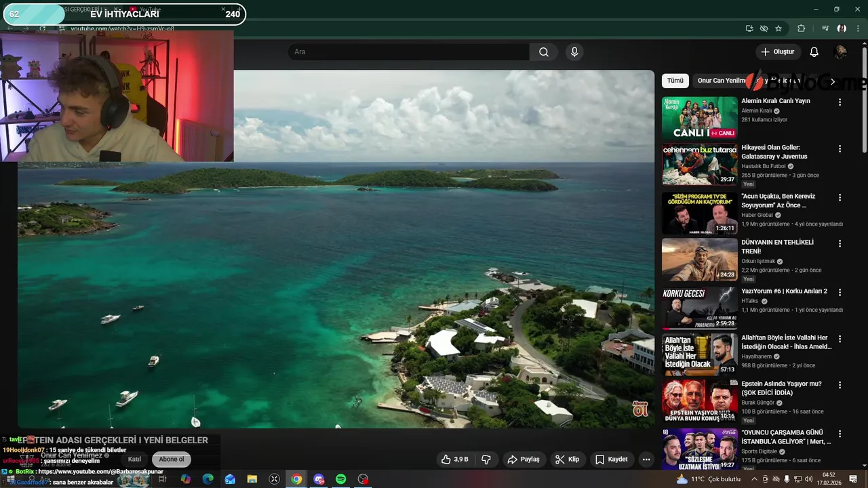Click the Abone 01 watermark on video
Screen dimensions: 868x488
coord(640,409)
